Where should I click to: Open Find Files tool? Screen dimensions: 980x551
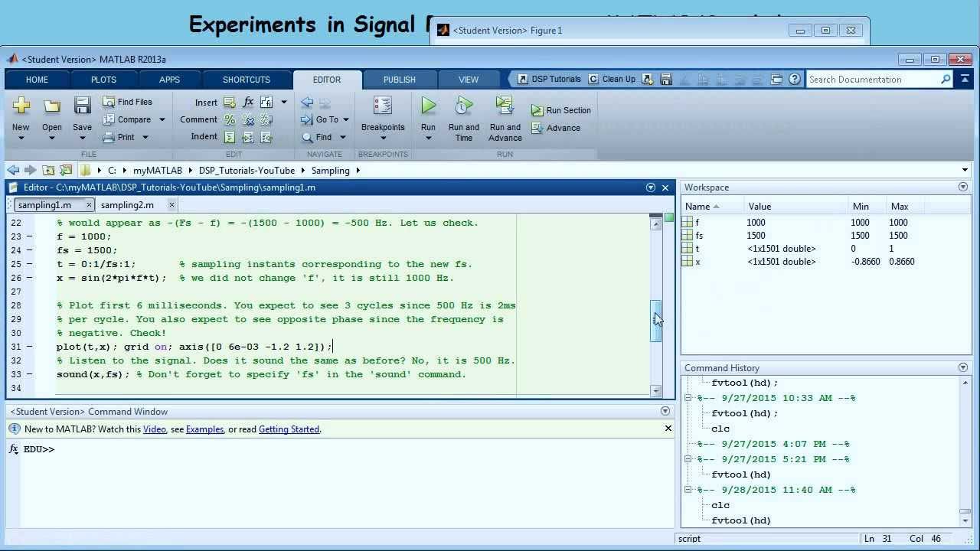[x=128, y=102]
